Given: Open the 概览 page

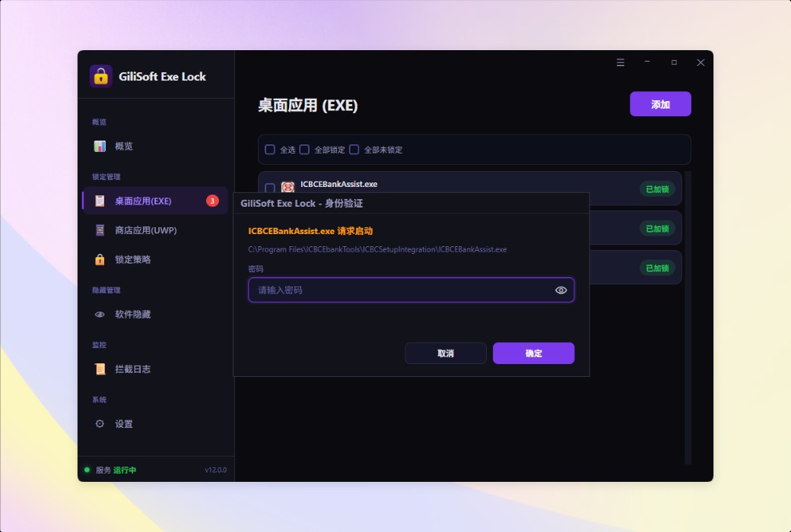Looking at the screenshot, I should coord(155,146).
